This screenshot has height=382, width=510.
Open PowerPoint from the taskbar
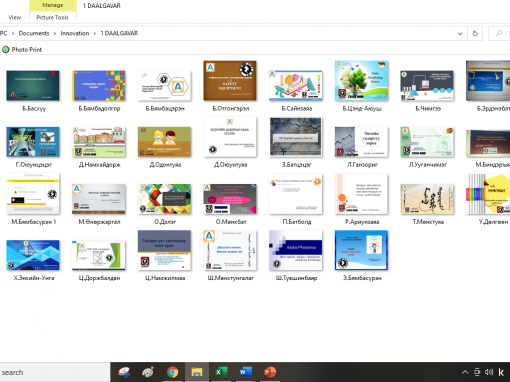(x=270, y=372)
